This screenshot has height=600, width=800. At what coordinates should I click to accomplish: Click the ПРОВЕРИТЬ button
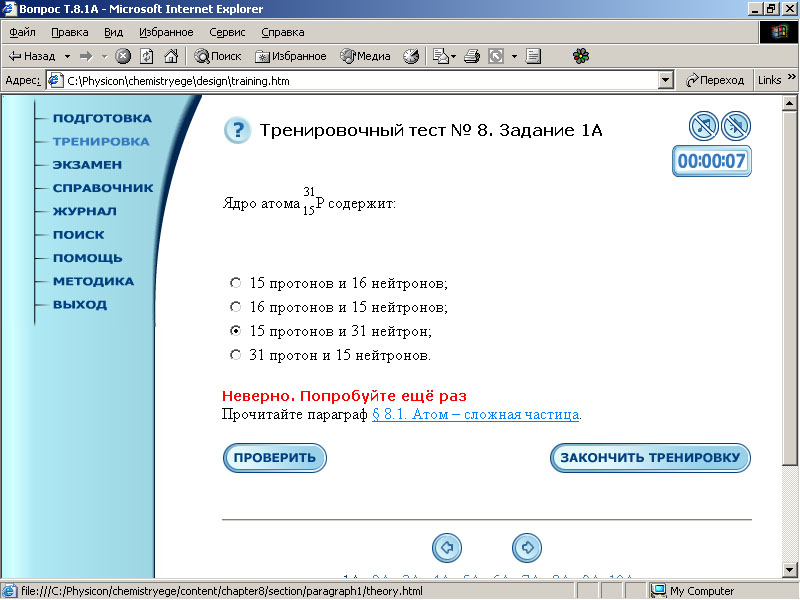pos(274,458)
